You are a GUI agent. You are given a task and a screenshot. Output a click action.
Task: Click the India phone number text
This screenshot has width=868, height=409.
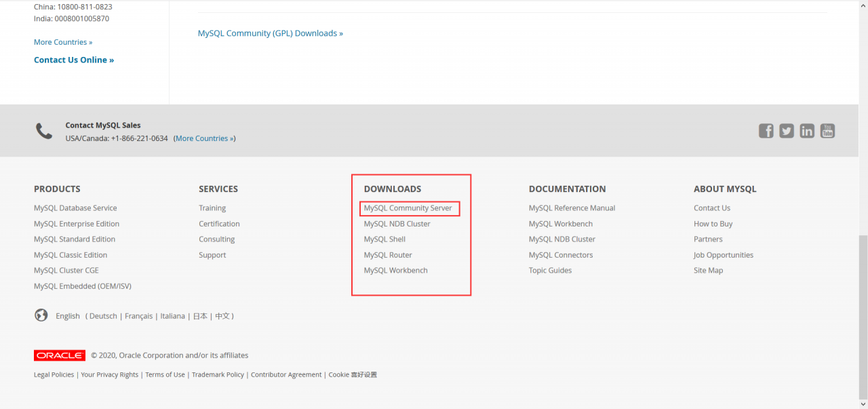click(71, 19)
